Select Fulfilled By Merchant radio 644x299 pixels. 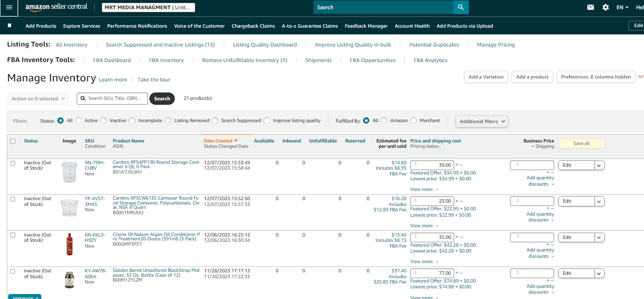point(413,121)
